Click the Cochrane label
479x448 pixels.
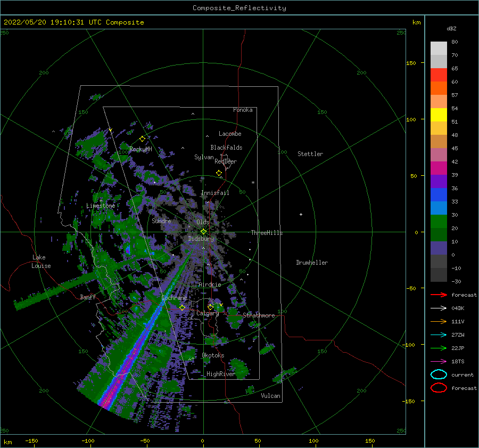coord(174,298)
